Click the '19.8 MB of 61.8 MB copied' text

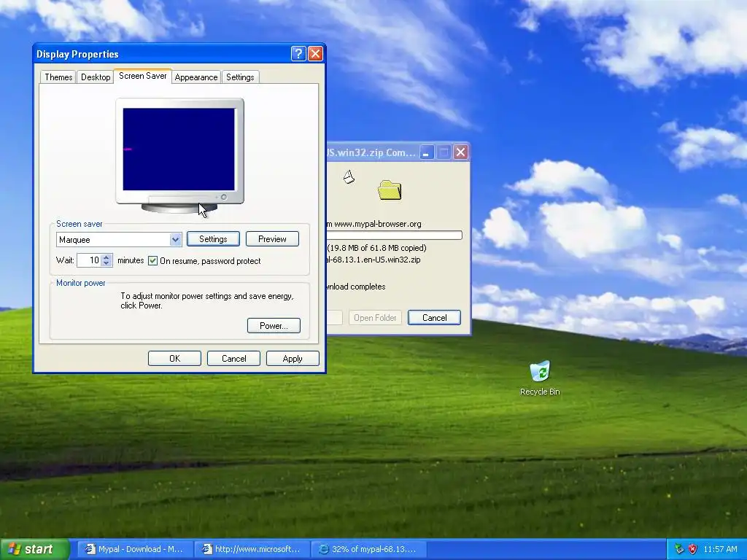(377, 248)
